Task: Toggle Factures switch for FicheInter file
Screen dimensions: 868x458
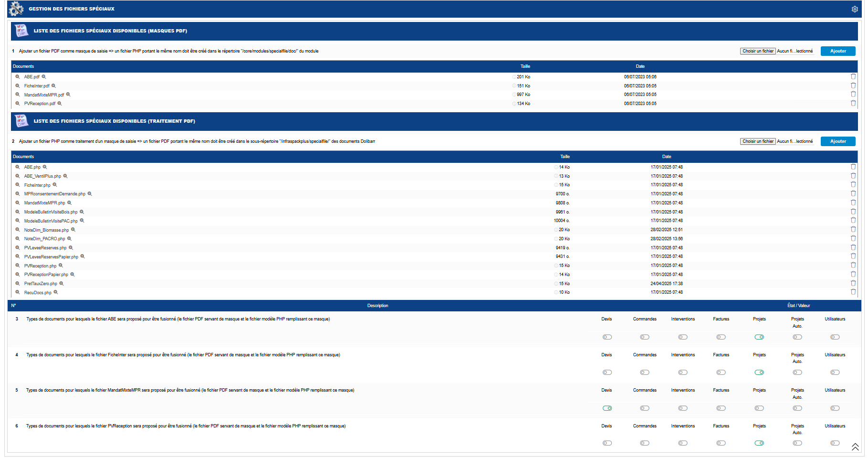Action: pos(721,373)
